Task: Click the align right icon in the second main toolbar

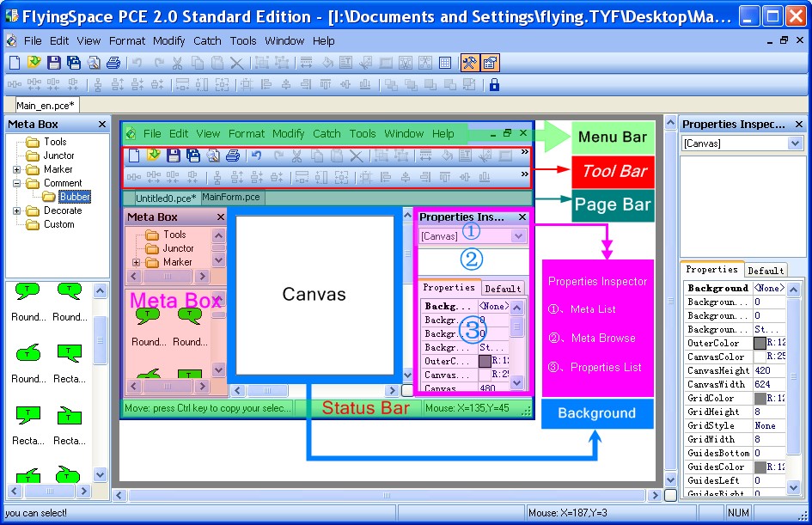Action: coord(306,84)
